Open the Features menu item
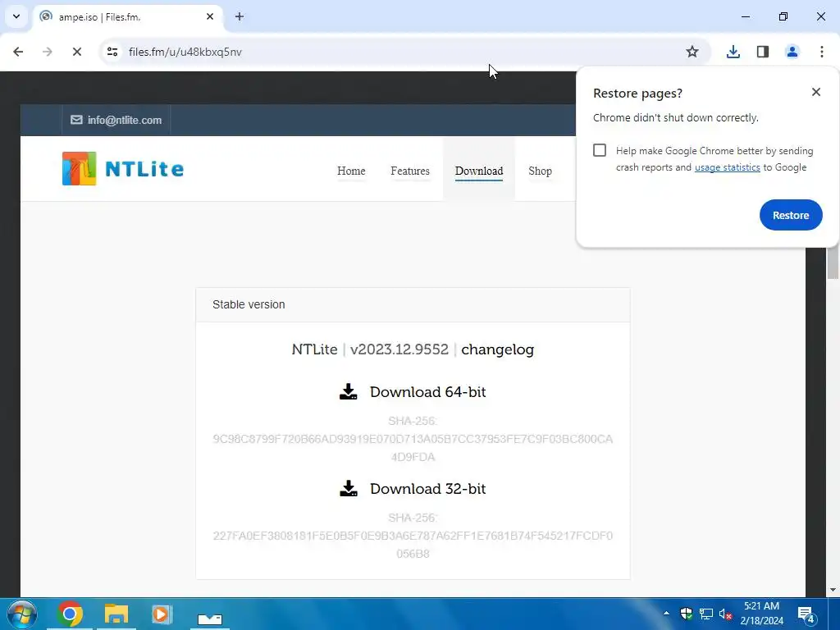 (410, 171)
